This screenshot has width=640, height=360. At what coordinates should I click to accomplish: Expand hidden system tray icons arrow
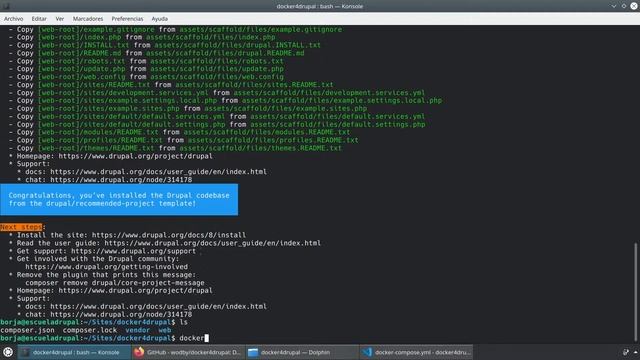(x=636, y=352)
